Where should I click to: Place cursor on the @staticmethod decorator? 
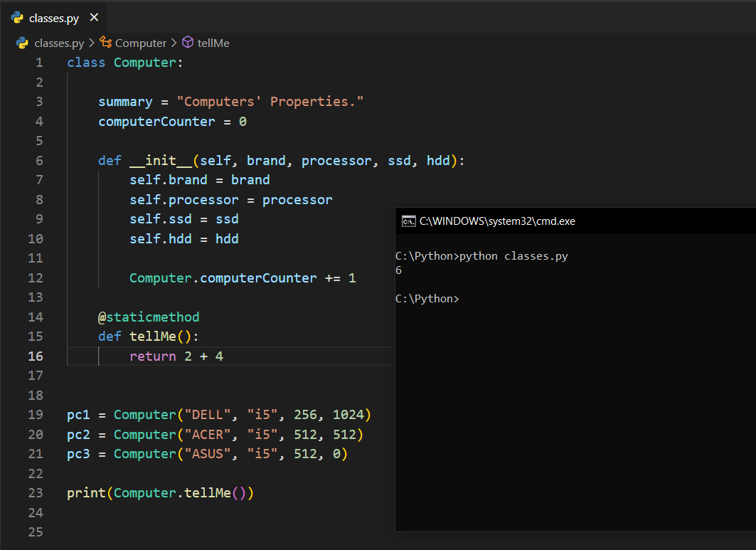149,317
